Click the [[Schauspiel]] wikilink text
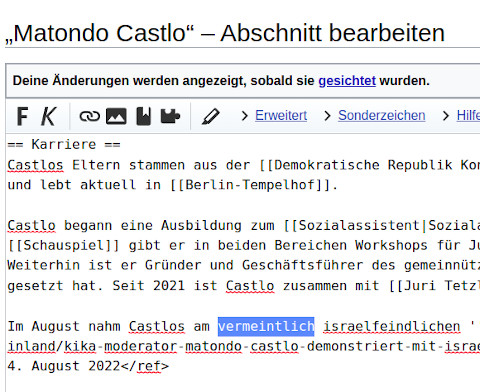This screenshot has width=480, height=392. tap(63, 246)
